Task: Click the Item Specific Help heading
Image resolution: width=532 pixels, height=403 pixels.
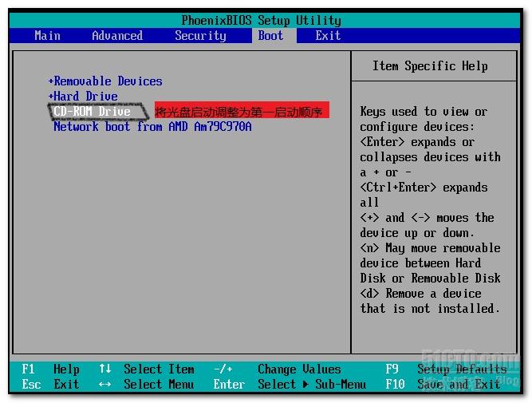Action: (x=430, y=66)
